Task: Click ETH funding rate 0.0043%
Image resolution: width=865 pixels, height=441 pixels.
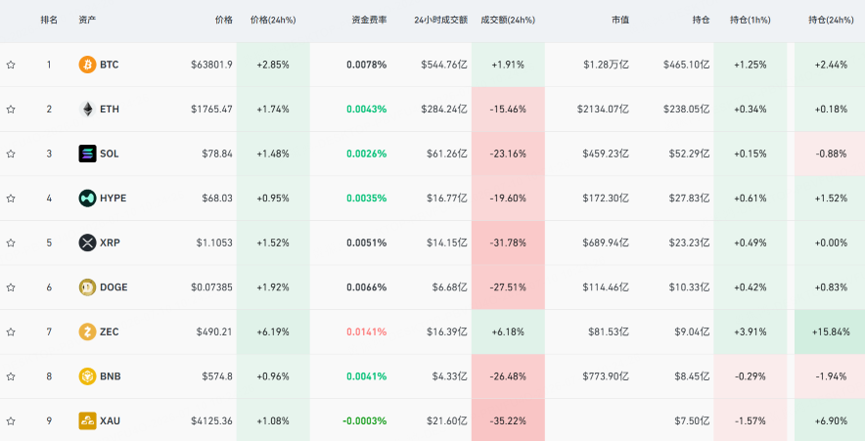Action: coord(366,109)
